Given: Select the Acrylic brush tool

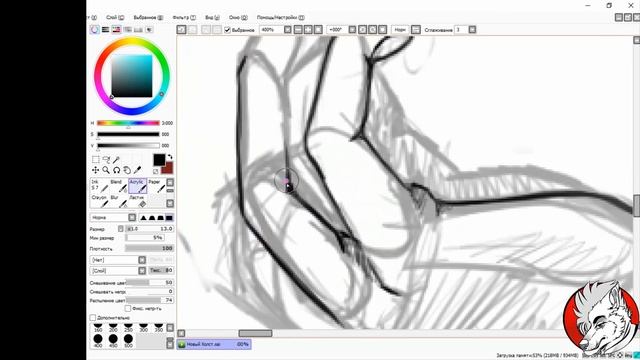Looking at the screenshot, I should coord(138,185).
